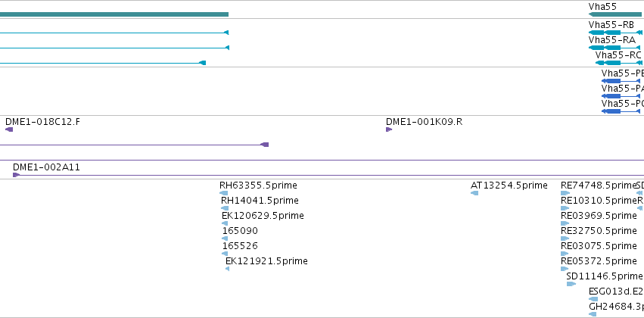Select the RE03969.5prime arrow glyph
Image resolution: width=644 pixels, height=318 pixels.
tap(565, 223)
